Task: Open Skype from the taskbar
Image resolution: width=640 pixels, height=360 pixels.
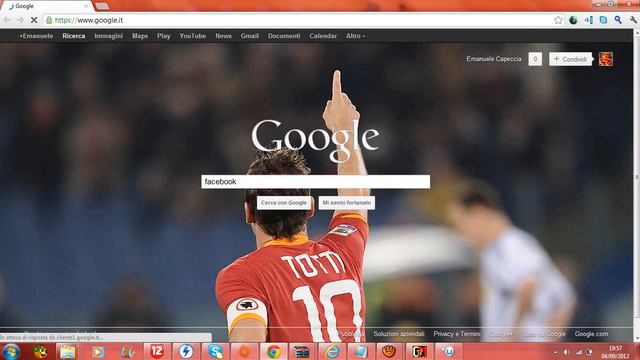Action: [215, 351]
